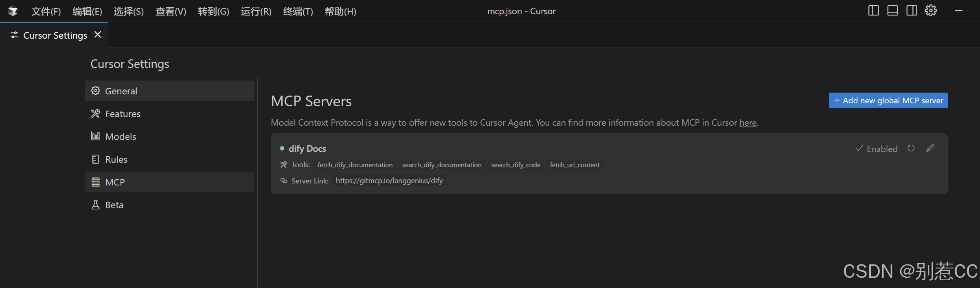
Task: Click Add new global MCP server button
Action: 888,100
